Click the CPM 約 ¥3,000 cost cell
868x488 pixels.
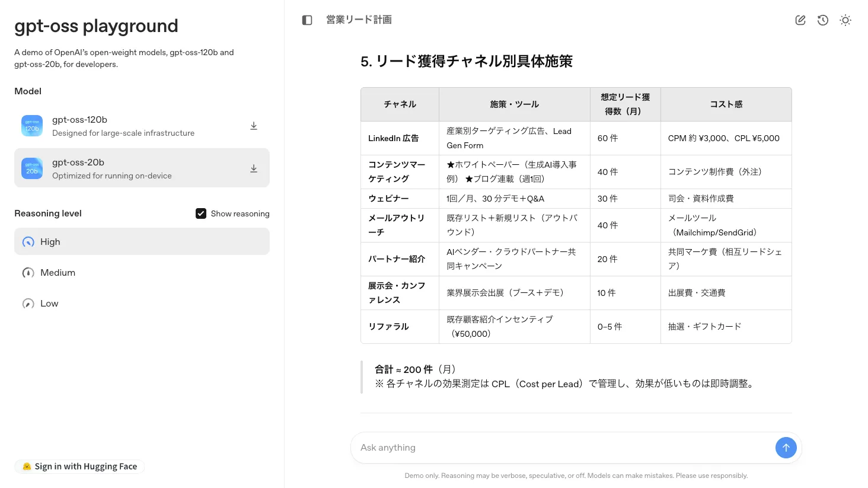pos(726,138)
